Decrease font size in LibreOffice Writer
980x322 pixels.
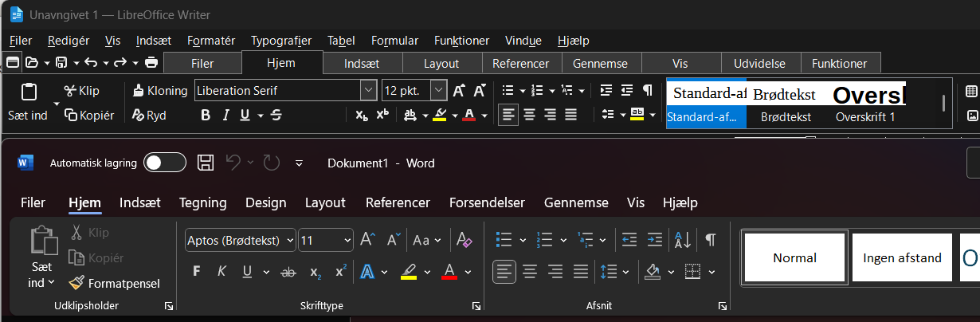pyautogui.click(x=480, y=90)
